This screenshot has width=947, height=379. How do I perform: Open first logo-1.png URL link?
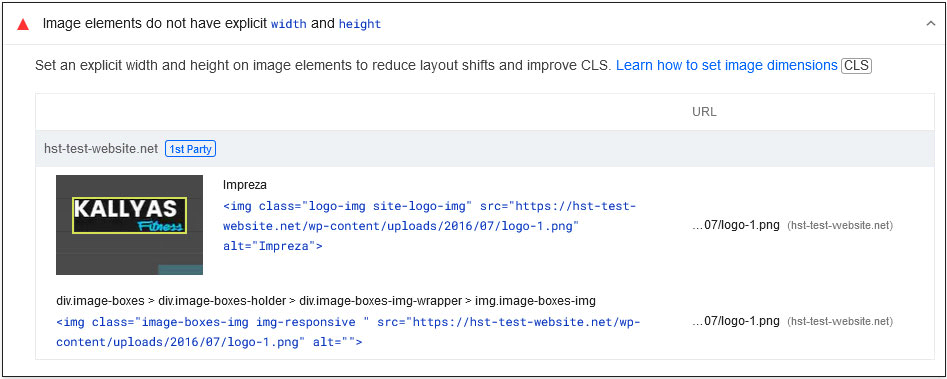click(736, 226)
